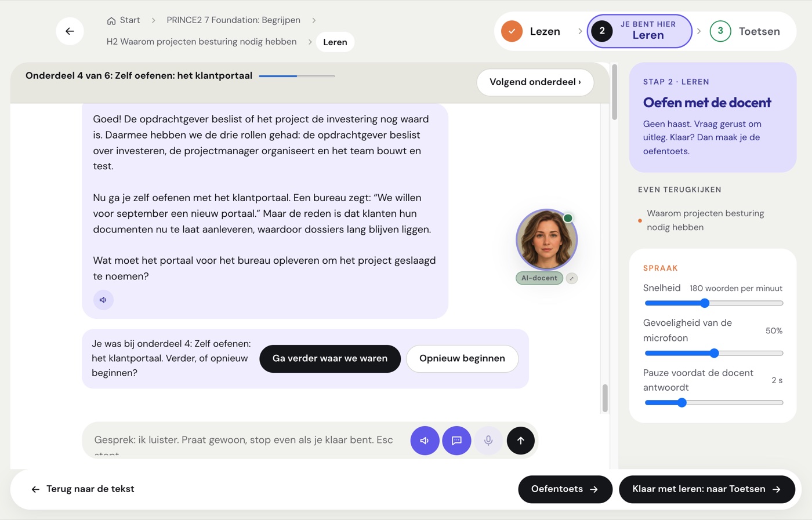Viewport: 812px width, 520px height.
Task: Adjust the Gevoeligheid van de microfoon slider
Action: point(714,353)
